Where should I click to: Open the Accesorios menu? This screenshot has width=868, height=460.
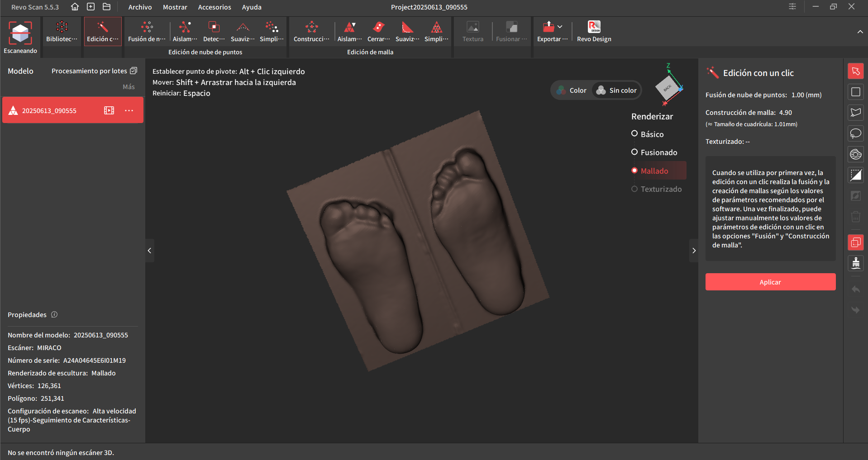(x=215, y=7)
